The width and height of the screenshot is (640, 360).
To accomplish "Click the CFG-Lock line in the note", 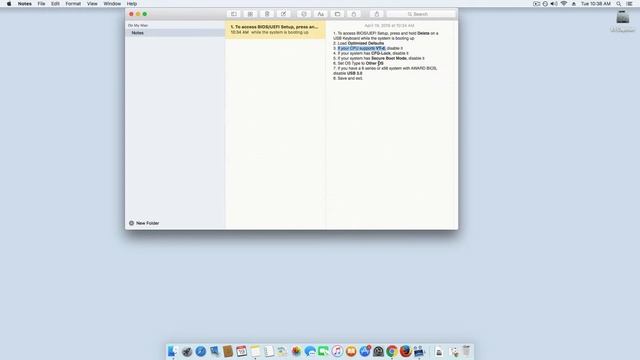I will click(x=371, y=53).
